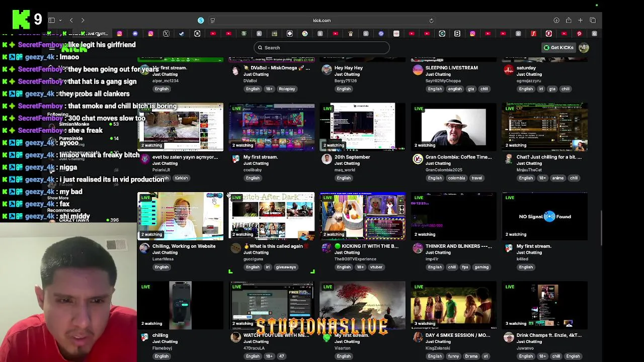Click the LunarMesa channel avatar
This screenshot has width=644, height=362.
(144, 248)
